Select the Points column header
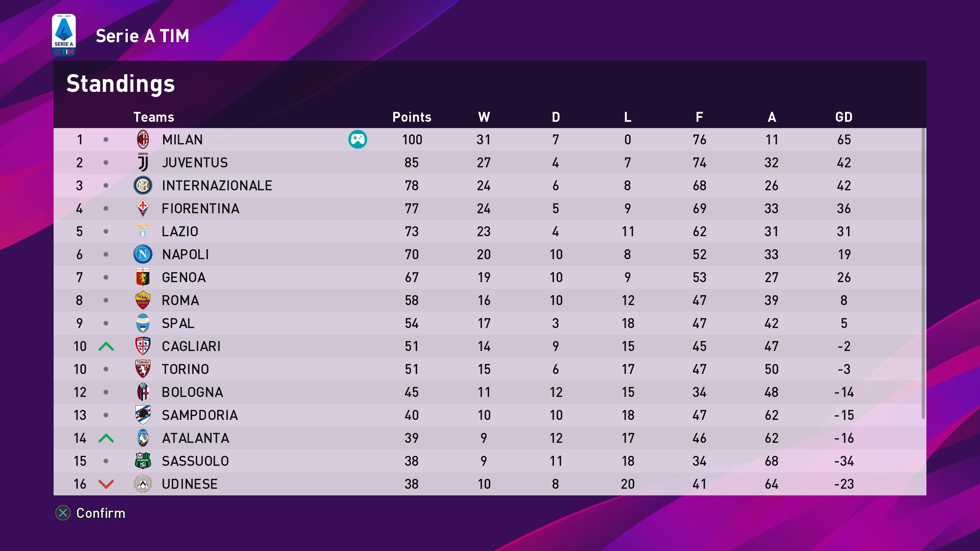 pyautogui.click(x=412, y=117)
